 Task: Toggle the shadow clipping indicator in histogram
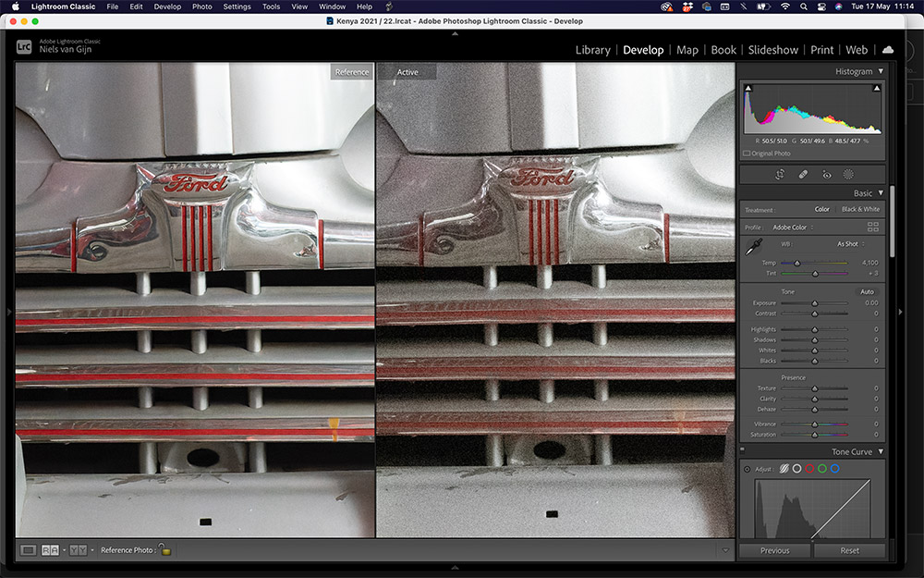point(748,89)
